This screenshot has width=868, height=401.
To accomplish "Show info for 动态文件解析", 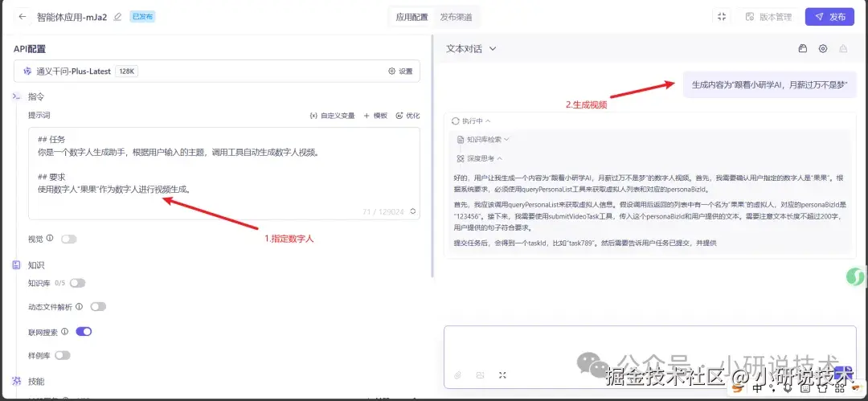I will click(79, 306).
